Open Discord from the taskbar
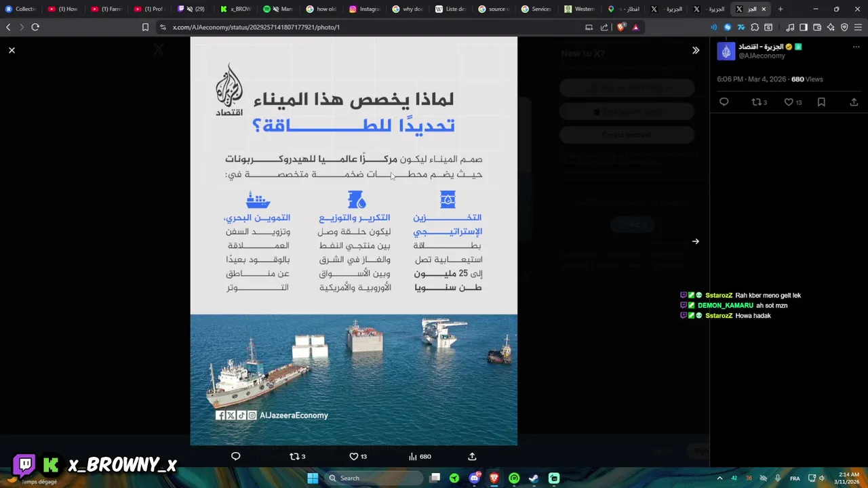This screenshot has height=488, width=868. (475, 478)
